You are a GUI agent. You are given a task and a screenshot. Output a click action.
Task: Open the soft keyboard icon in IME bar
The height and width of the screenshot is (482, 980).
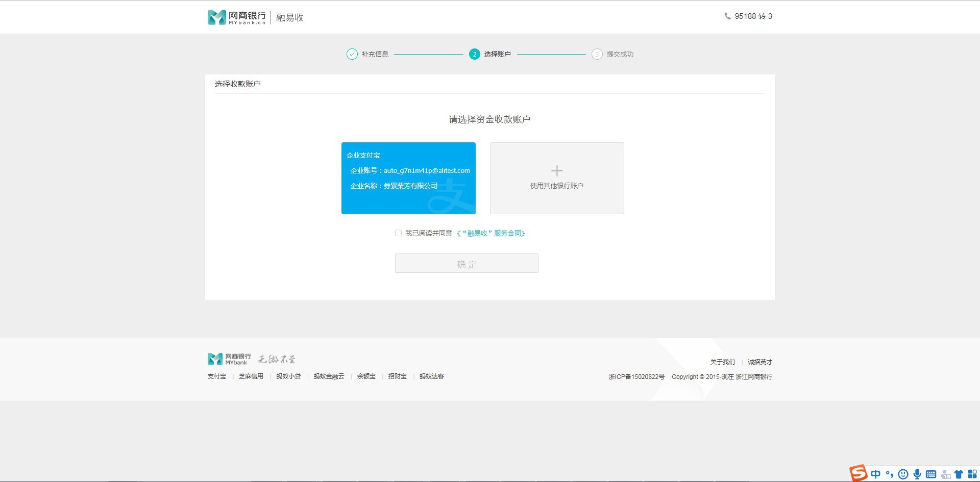pyautogui.click(x=931, y=474)
